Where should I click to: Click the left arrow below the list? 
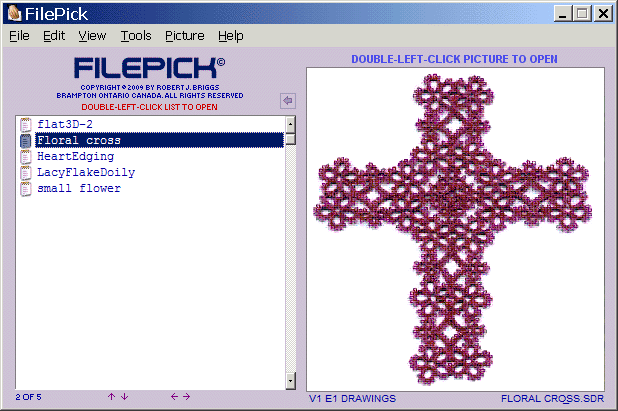tap(174, 396)
